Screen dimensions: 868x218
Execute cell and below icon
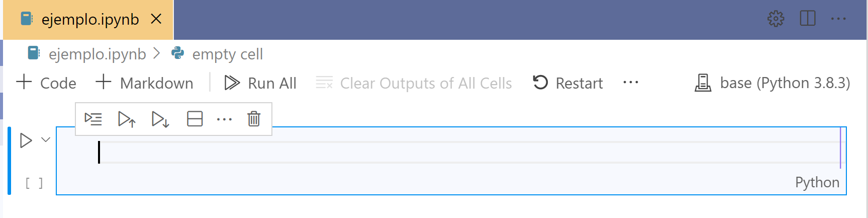pos(160,119)
